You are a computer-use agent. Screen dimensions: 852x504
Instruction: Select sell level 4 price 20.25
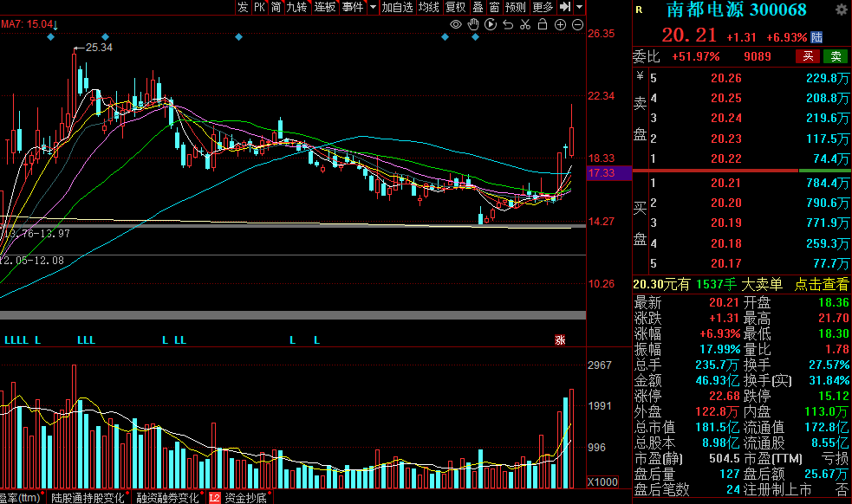point(726,99)
